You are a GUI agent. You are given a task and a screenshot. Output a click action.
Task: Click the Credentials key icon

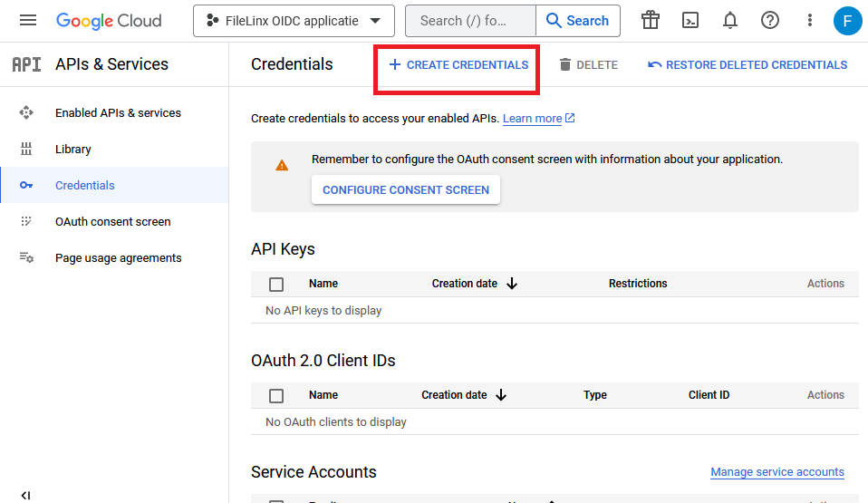pos(26,185)
